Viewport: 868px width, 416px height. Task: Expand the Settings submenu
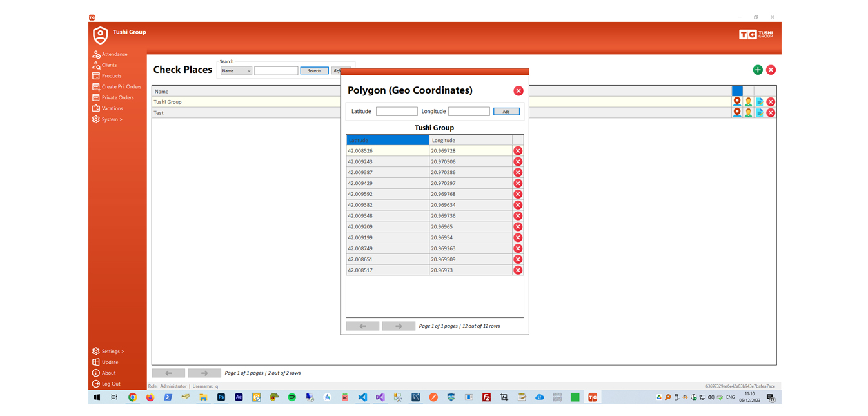point(108,352)
